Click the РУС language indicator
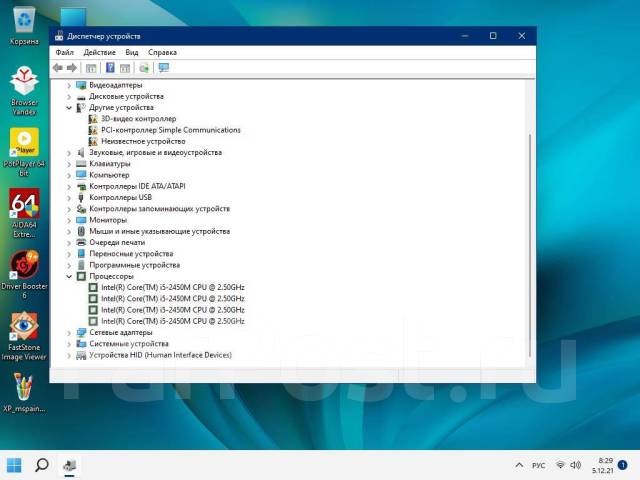 tap(538, 465)
